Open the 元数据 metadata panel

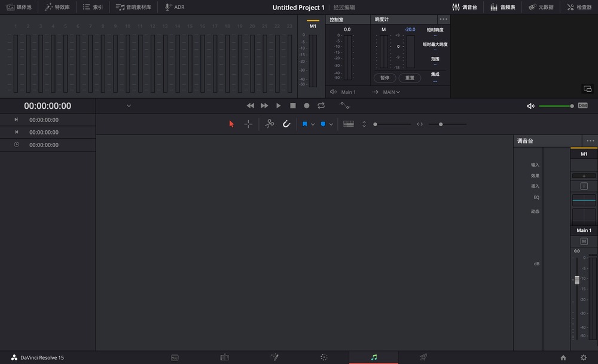(541, 7)
